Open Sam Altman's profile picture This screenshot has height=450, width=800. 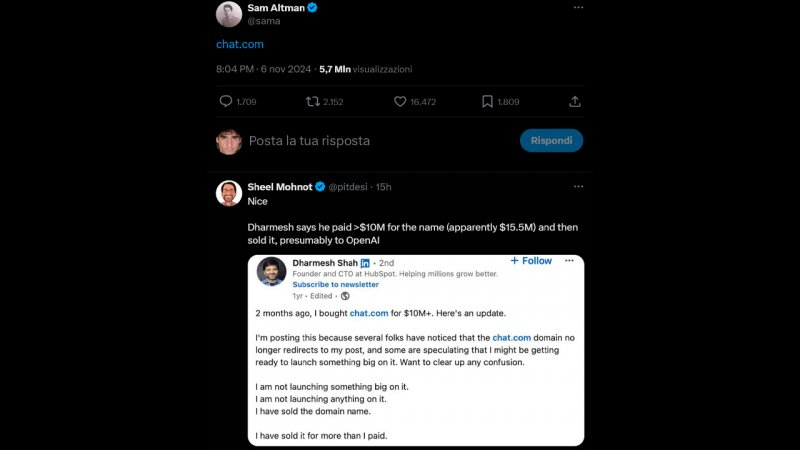pyautogui.click(x=229, y=13)
